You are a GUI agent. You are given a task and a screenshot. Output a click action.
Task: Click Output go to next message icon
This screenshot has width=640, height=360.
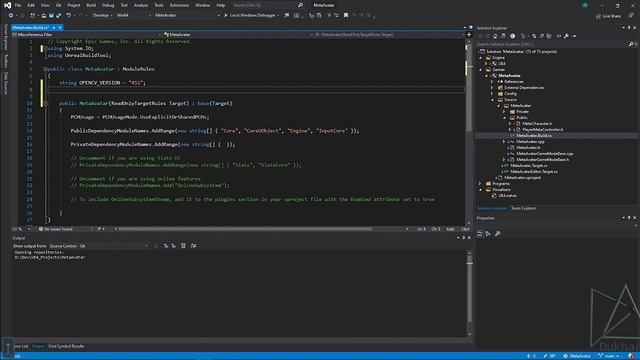[x=173, y=246]
